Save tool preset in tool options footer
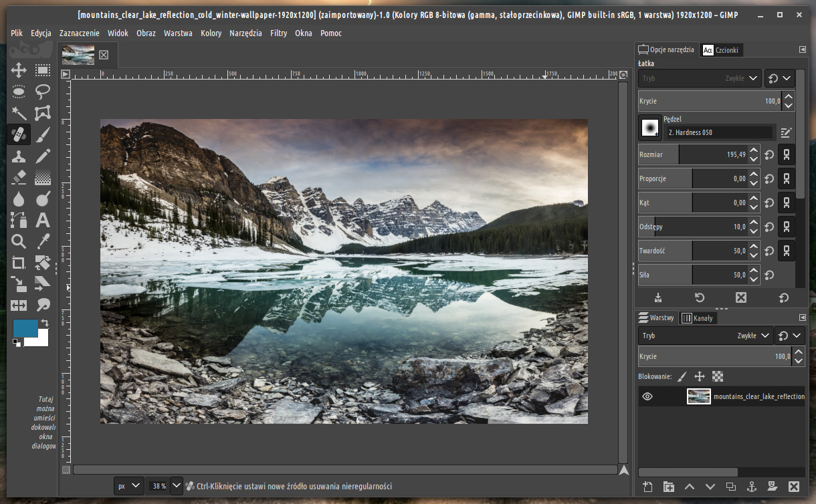 coord(658,297)
